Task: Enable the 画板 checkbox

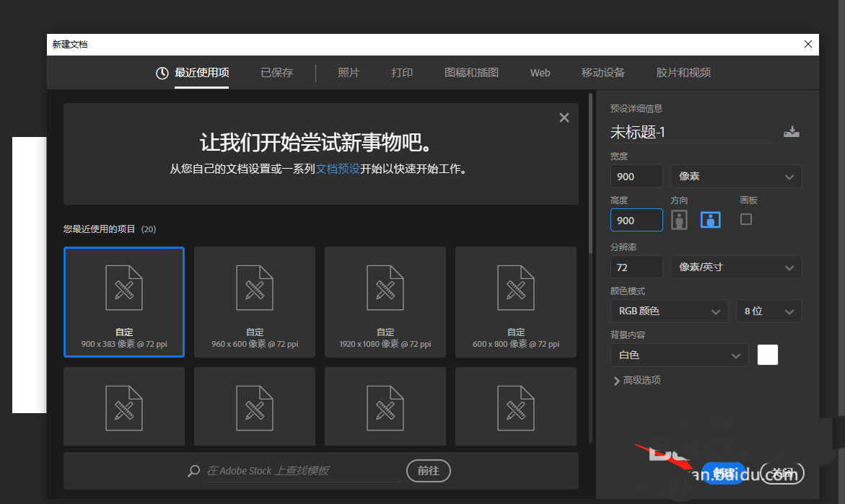Action: click(746, 219)
